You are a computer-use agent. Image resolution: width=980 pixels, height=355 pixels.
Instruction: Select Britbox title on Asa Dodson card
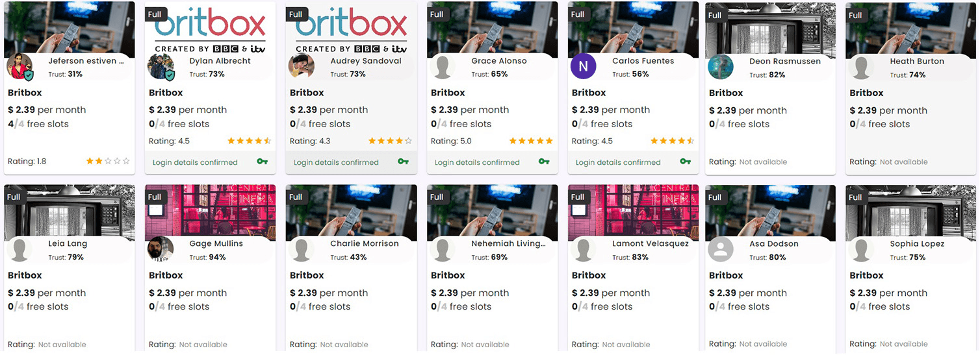[726, 275]
